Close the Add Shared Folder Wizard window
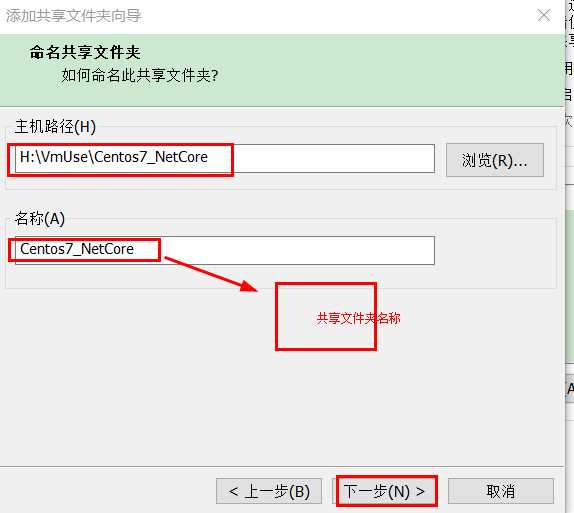This screenshot has width=574, height=513. click(544, 15)
